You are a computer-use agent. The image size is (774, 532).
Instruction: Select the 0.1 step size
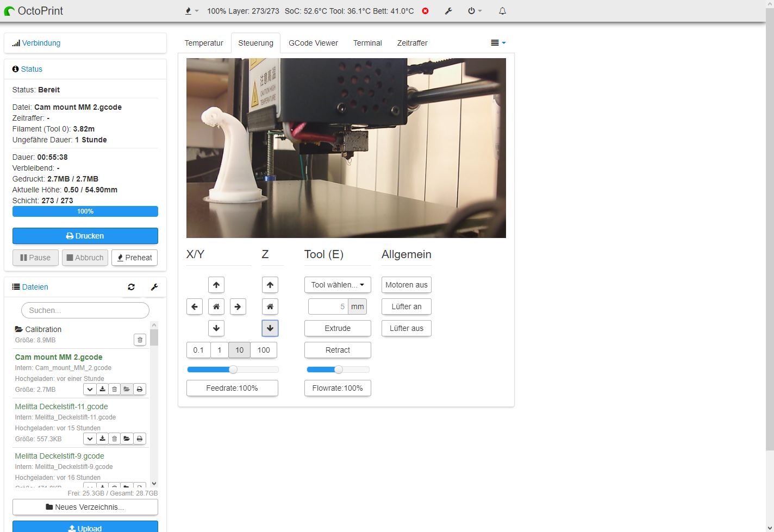point(198,350)
